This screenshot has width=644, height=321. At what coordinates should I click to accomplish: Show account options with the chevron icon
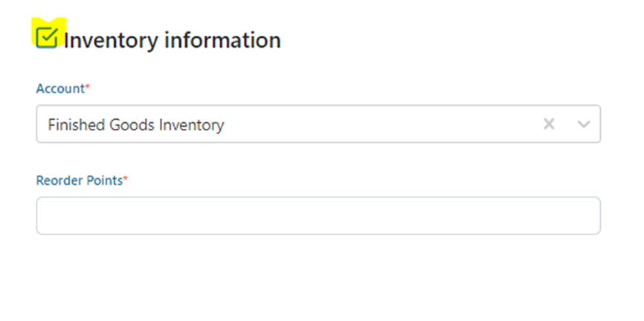tap(584, 124)
